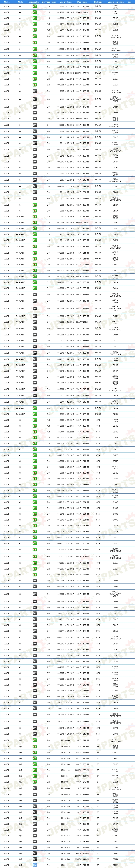Click the Moc silnika column header

click(x=82, y=2)
